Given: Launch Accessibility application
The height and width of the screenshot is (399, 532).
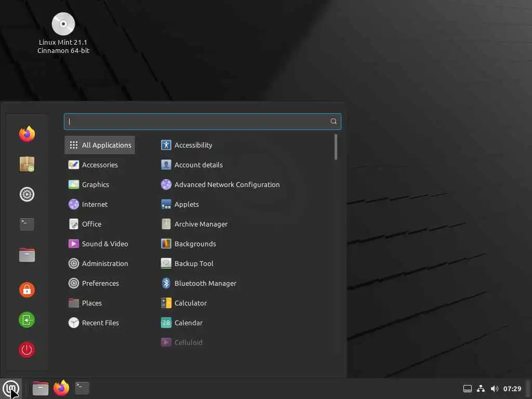Looking at the screenshot, I should point(187,145).
